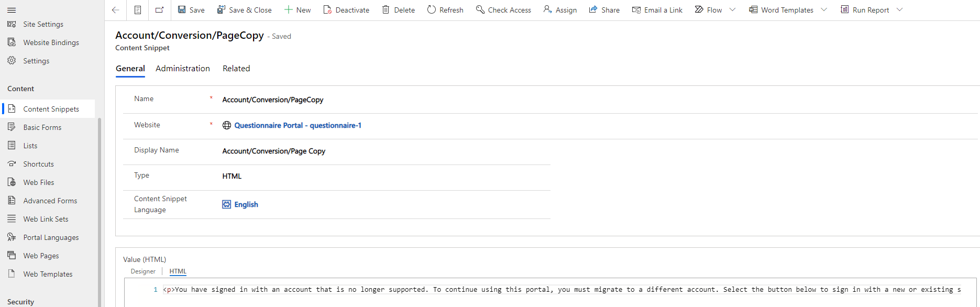Click the Share command

tap(604, 10)
